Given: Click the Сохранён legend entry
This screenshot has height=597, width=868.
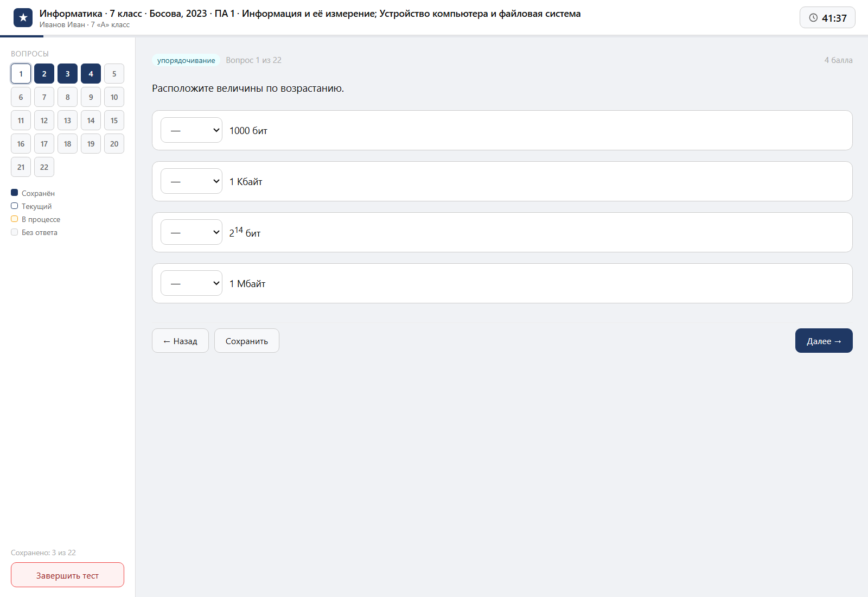Looking at the screenshot, I should tap(33, 193).
